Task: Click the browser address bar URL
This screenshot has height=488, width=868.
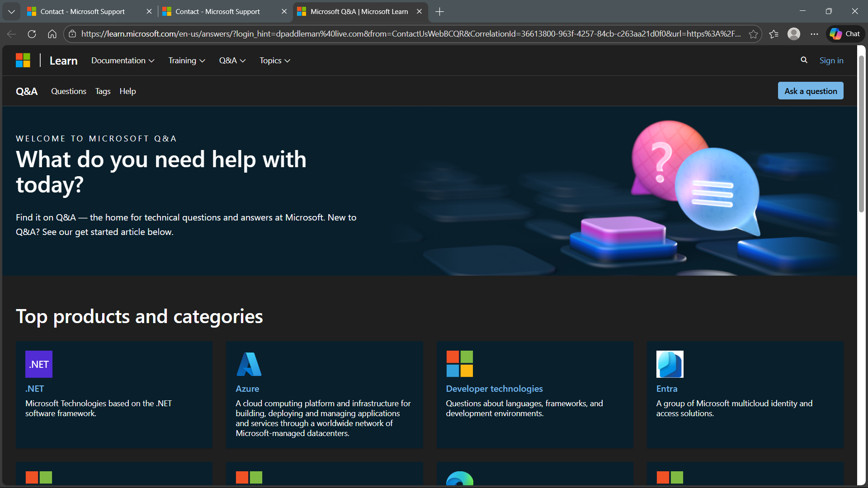Action: [410, 34]
